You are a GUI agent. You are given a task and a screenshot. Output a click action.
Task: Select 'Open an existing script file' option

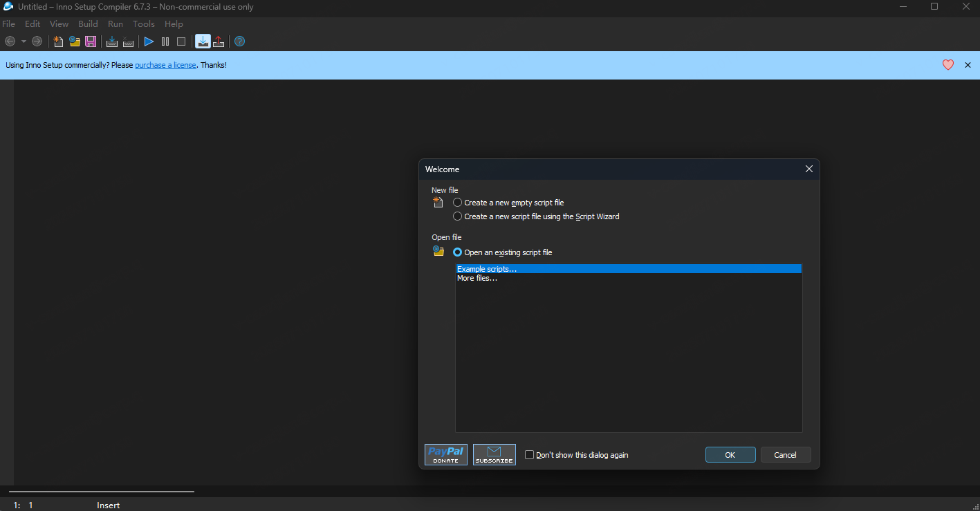[x=503, y=252]
